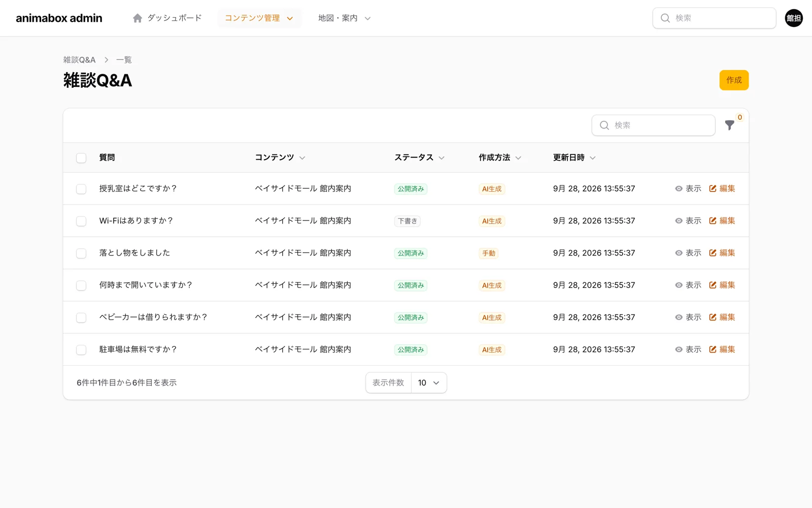Sort by コンテンツ column chevron
Viewport: 812px width, 508px height.
pyautogui.click(x=302, y=158)
